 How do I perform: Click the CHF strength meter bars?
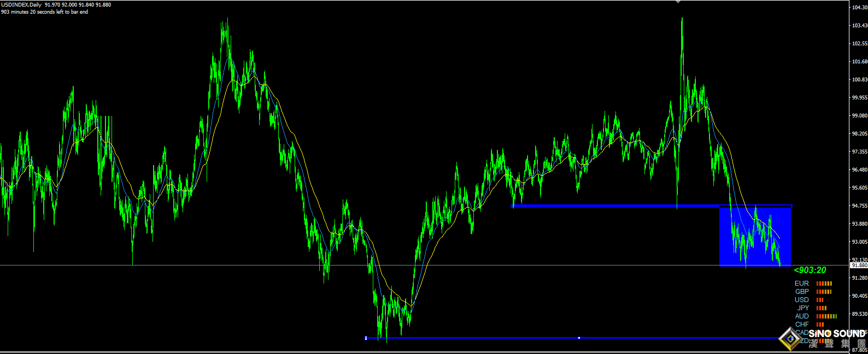(820, 324)
